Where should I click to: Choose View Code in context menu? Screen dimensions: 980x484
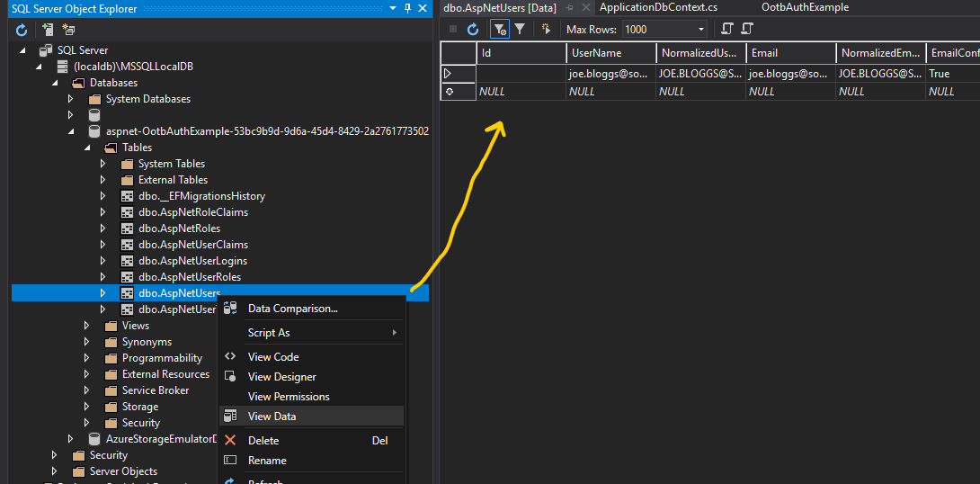pyautogui.click(x=311, y=357)
